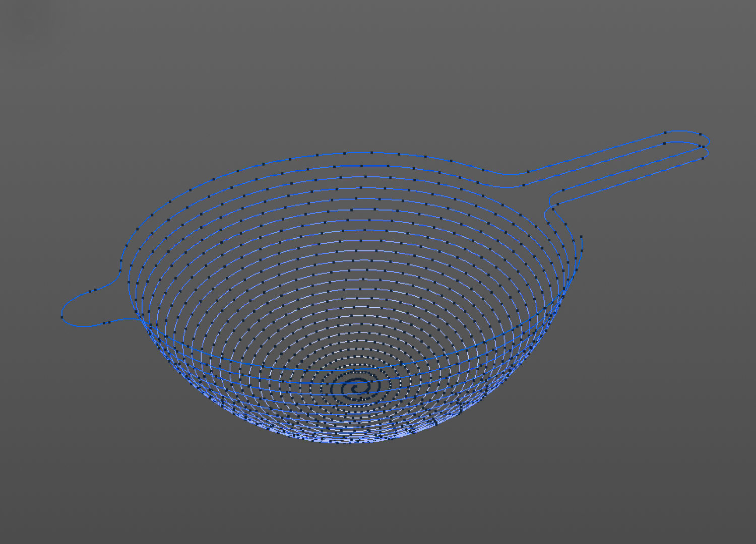Click the leftmost control point on bowl rim

tap(127, 246)
